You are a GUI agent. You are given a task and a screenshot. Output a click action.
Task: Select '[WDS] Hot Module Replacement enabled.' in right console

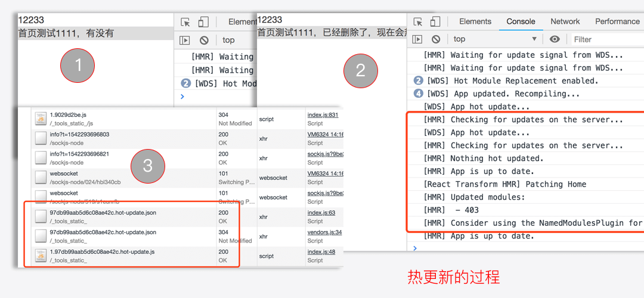(x=513, y=81)
